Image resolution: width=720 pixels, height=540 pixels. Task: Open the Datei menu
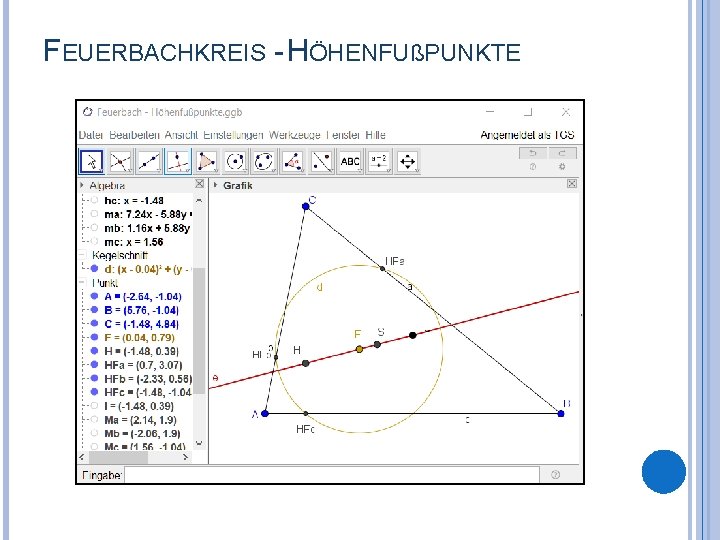(x=91, y=135)
